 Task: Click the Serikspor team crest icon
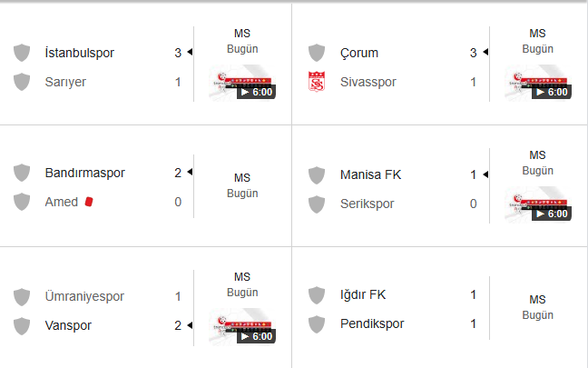coord(317,204)
